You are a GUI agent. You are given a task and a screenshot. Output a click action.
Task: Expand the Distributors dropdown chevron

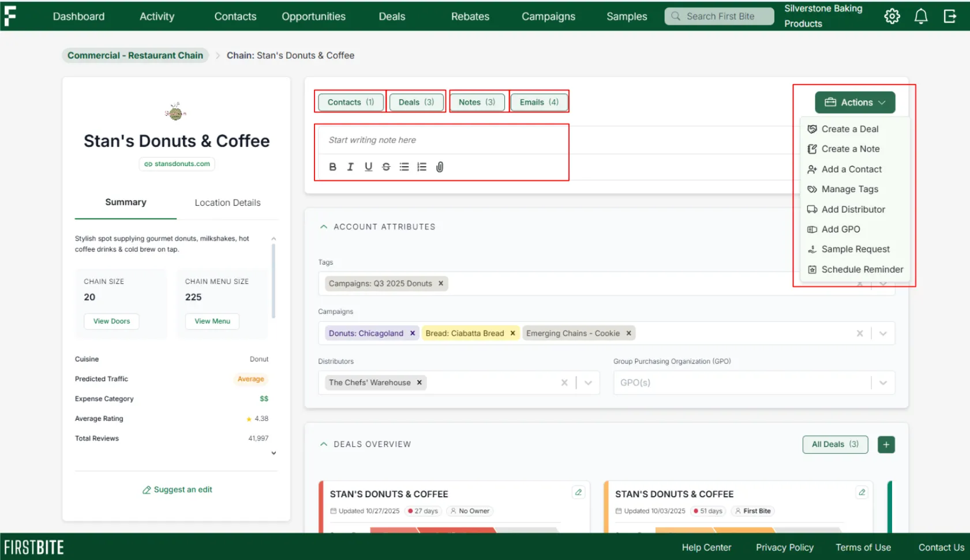click(x=588, y=382)
